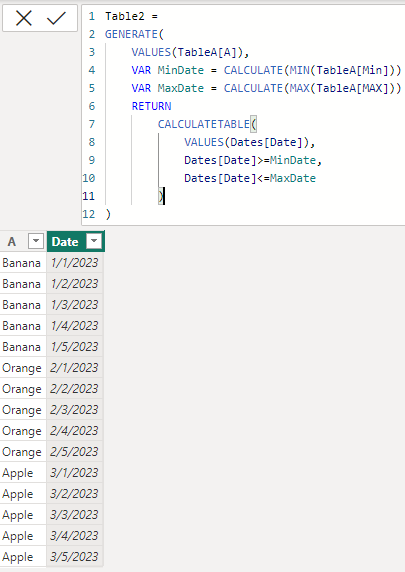Select the cell with date 2/2/2023
The height and width of the screenshot is (572, 405).
point(75,389)
